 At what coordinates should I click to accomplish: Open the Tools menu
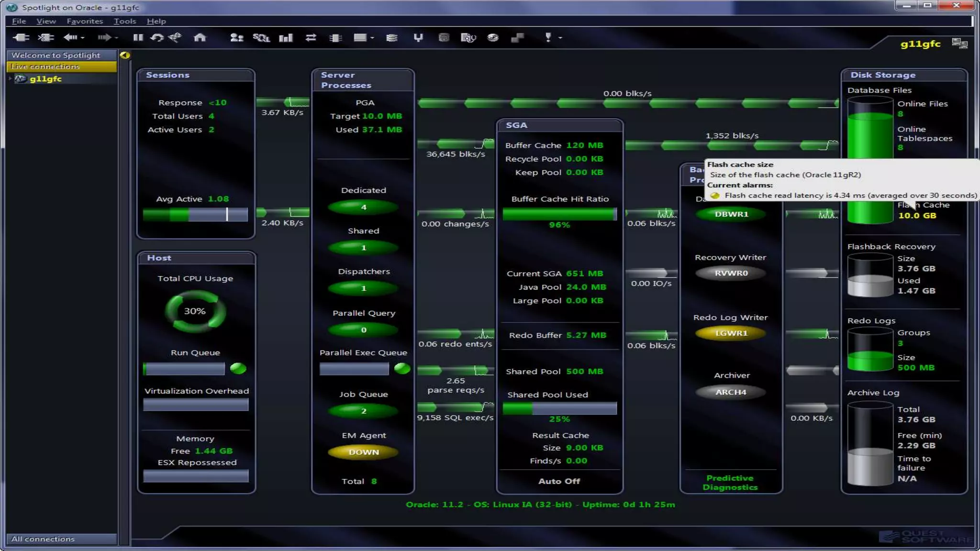(x=124, y=21)
